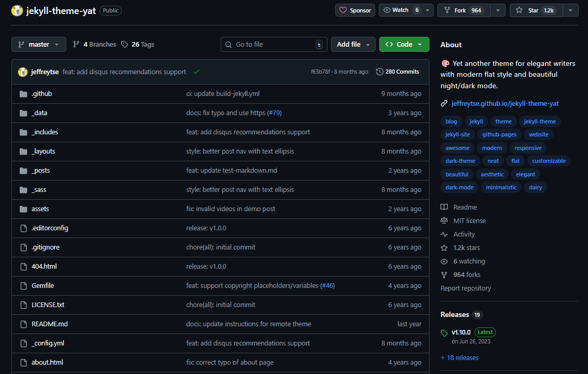The width and height of the screenshot is (588, 374).
Task: Click the star icon on the Star button
Action: pyautogui.click(x=519, y=10)
